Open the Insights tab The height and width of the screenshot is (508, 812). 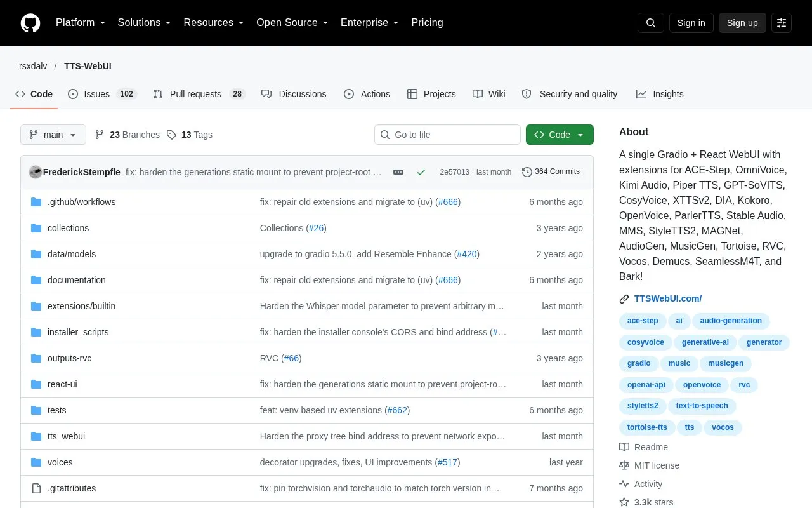point(660,94)
